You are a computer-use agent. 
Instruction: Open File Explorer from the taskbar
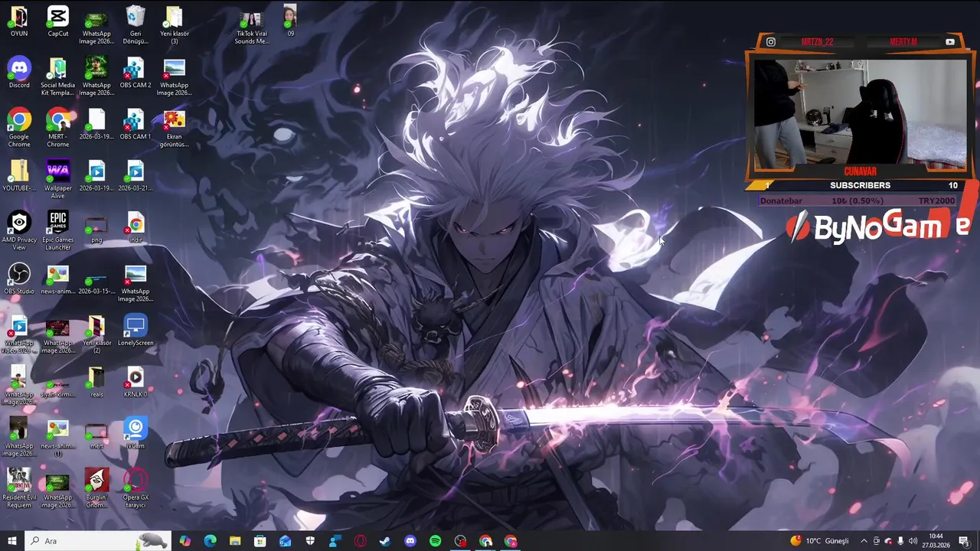235,541
